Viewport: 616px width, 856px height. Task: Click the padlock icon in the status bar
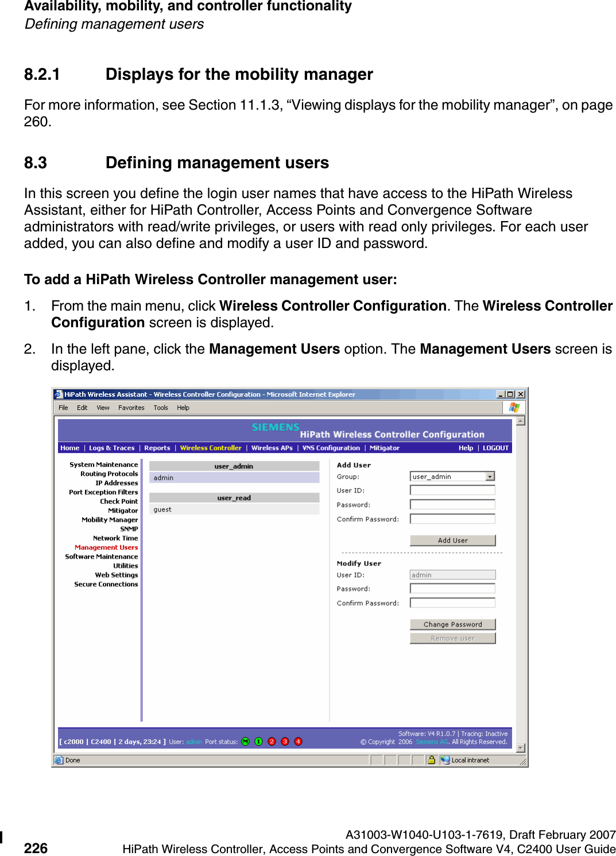432,760
